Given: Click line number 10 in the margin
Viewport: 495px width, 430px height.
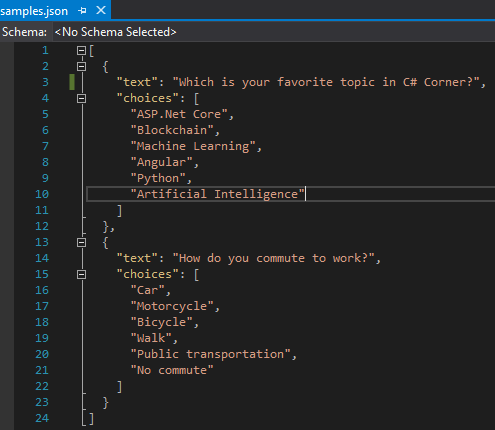Looking at the screenshot, I should pos(42,194).
